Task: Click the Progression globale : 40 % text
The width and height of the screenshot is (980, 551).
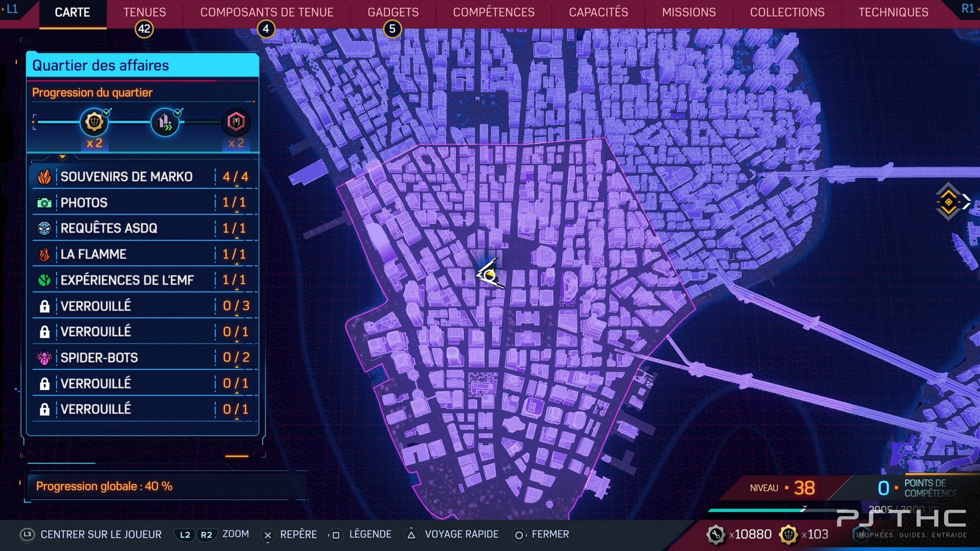Action: point(104,486)
